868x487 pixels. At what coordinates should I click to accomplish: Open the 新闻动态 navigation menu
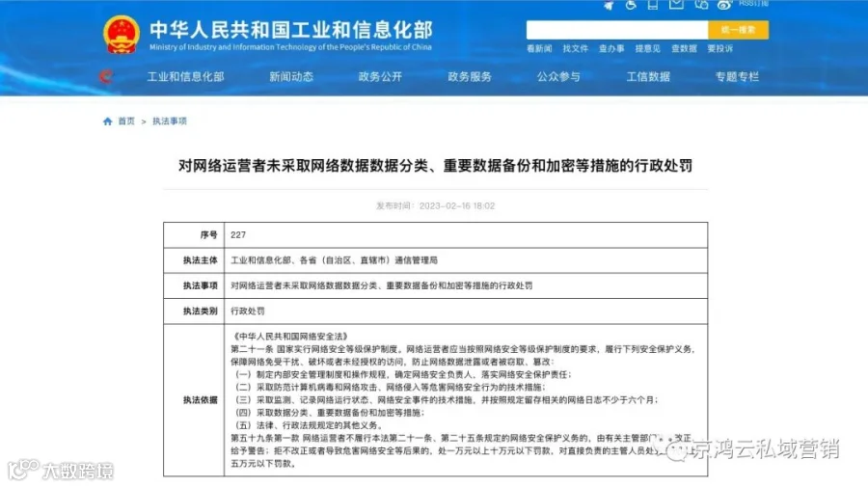[x=291, y=77]
